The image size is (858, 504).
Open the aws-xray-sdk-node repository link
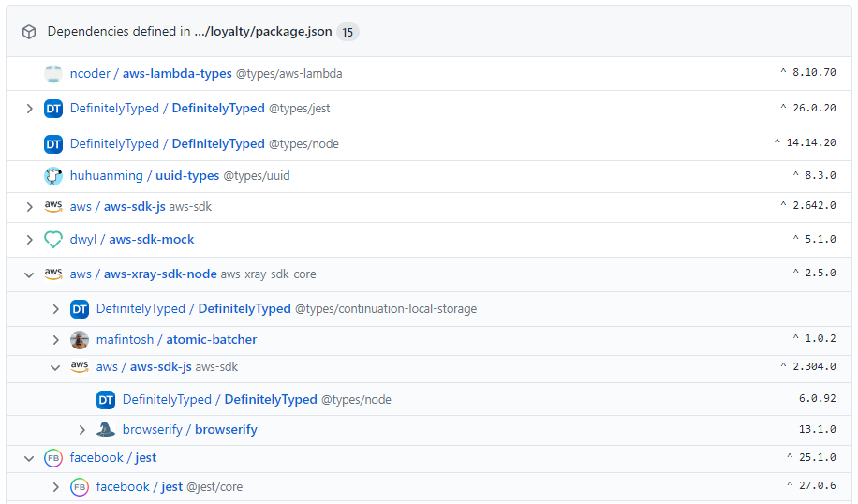coord(160,274)
